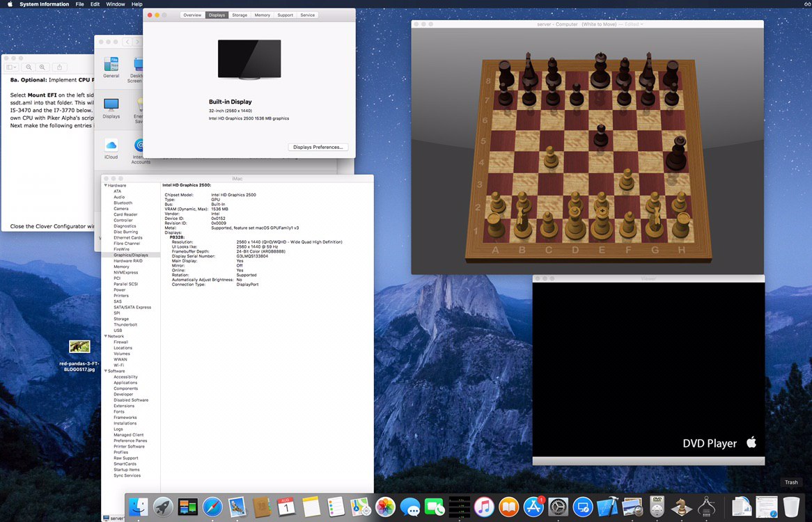The width and height of the screenshot is (812, 522).
Task: Open the Edit menu
Action: coord(95,4)
